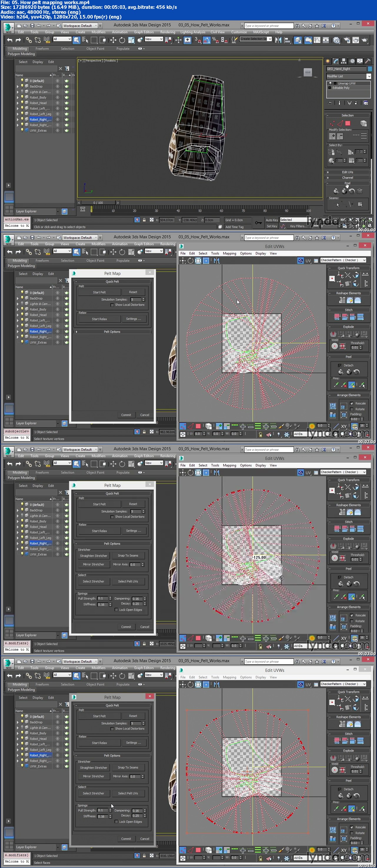377x868 pixels.
Task: Open the Mirror tool in the top frame toolbar
Action: coord(278,40)
